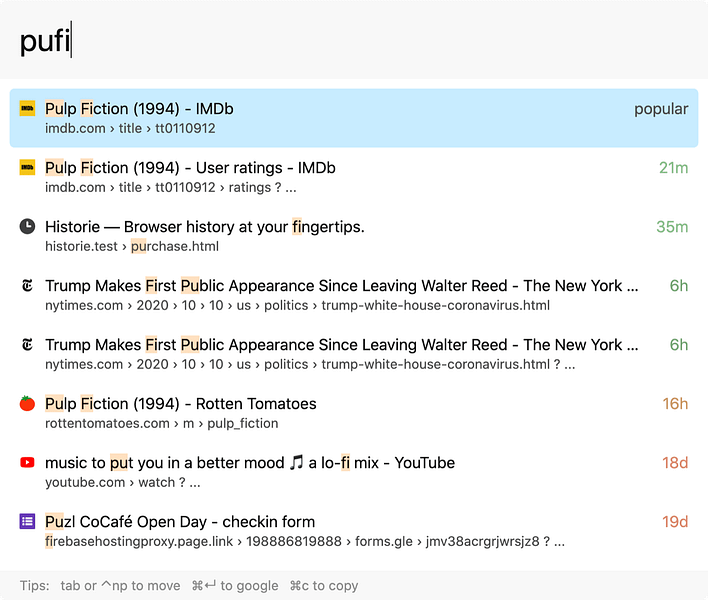708x600 pixels.
Task: Open lo-fi mix YouTube result
Action: pyautogui.click(x=249, y=463)
